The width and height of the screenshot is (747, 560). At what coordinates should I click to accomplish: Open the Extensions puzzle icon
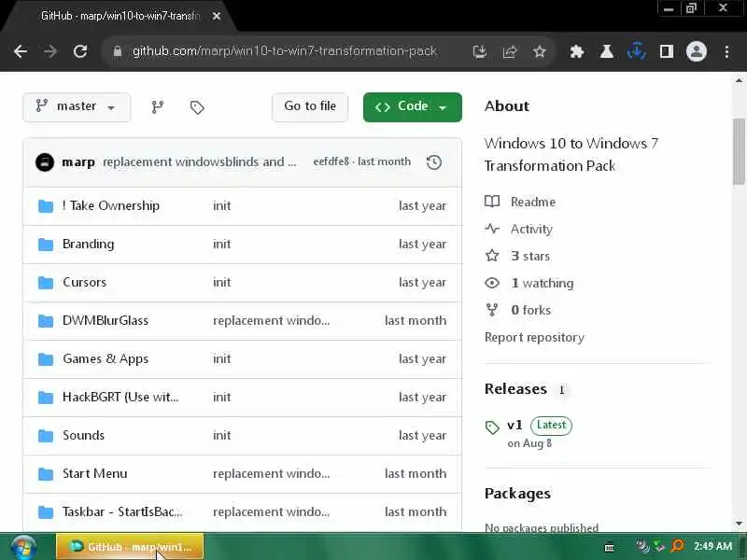point(577,51)
